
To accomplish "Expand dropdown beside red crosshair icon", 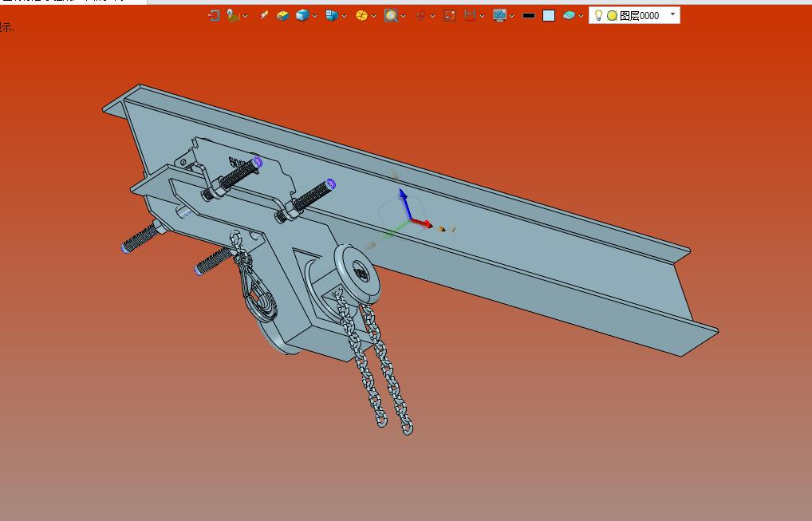I will (x=433, y=16).
